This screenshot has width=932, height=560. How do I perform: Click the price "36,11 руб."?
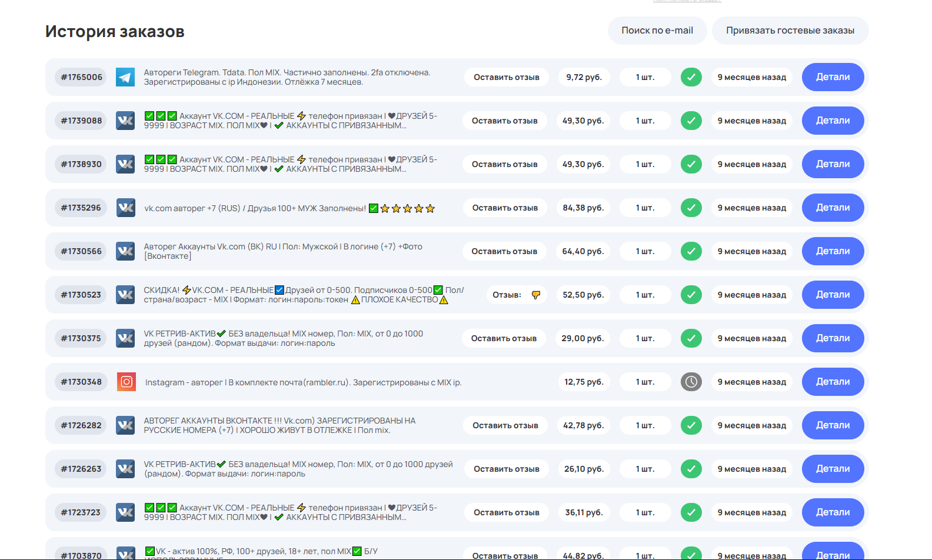pos(584,512)
